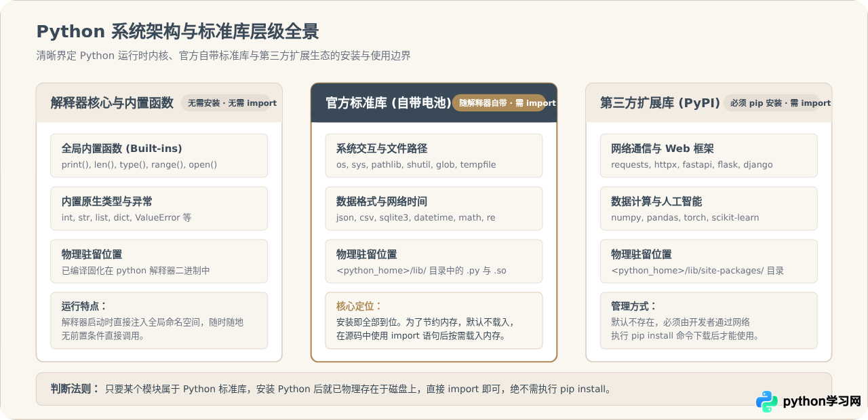
Task: Click 'numpy, pandas, torch, scikit-learn' text
Action: pos(685,218)
